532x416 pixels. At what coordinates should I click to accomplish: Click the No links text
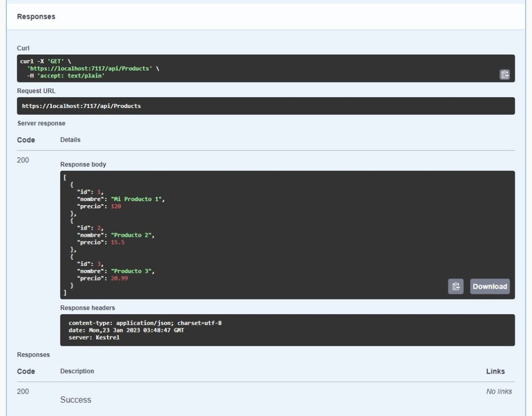pyautogui.click(x=499, y=391)
